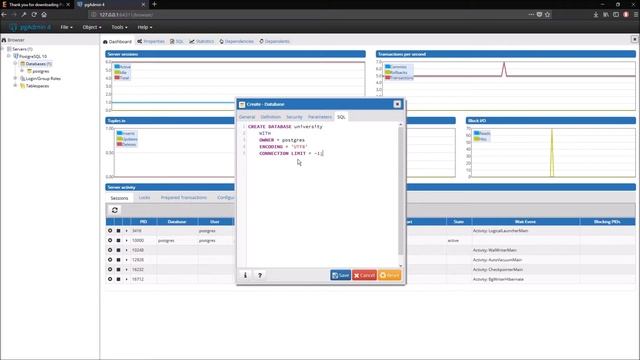Open the browser library icon
Image resolution: width=640 pixels, height=360 pixels.
[606, 14]
